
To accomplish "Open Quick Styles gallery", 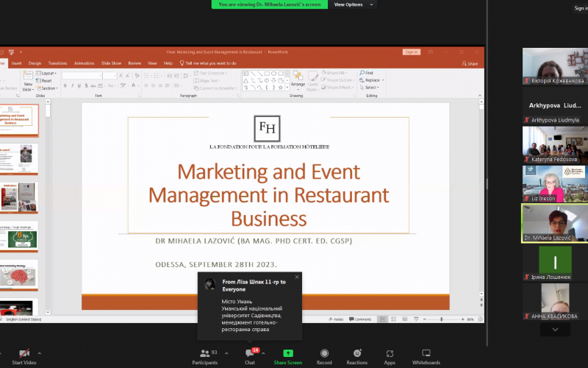I will point(313,80).
